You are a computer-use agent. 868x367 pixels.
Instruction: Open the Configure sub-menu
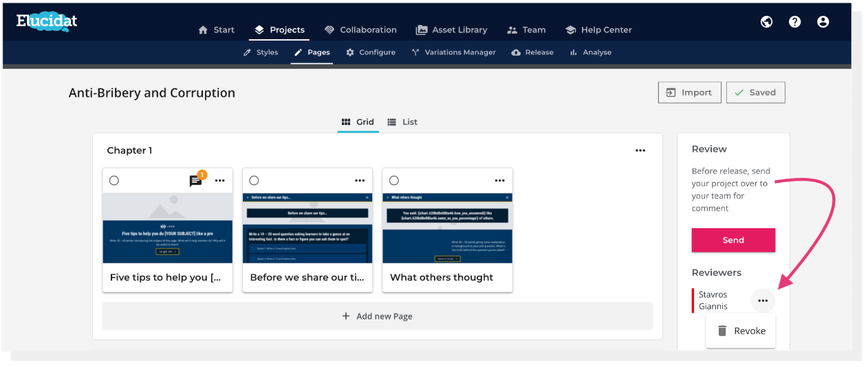[x=371, y=52]
